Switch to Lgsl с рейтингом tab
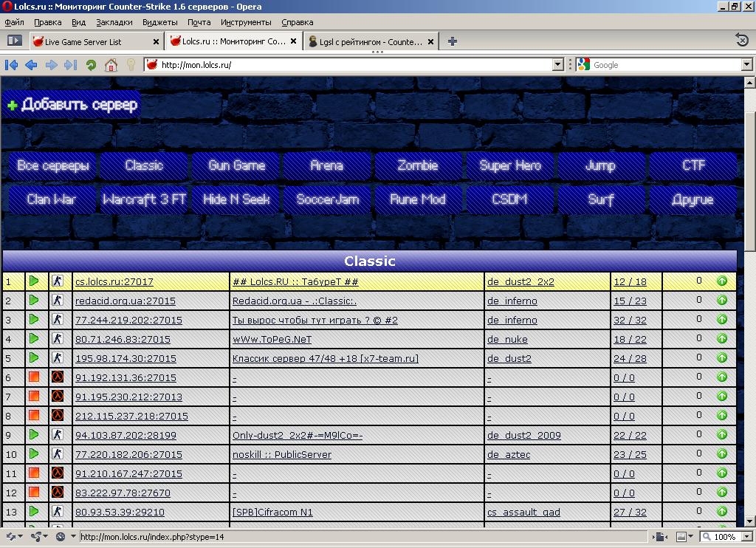Viewport: 756px width, 548px height. point(371,41)
